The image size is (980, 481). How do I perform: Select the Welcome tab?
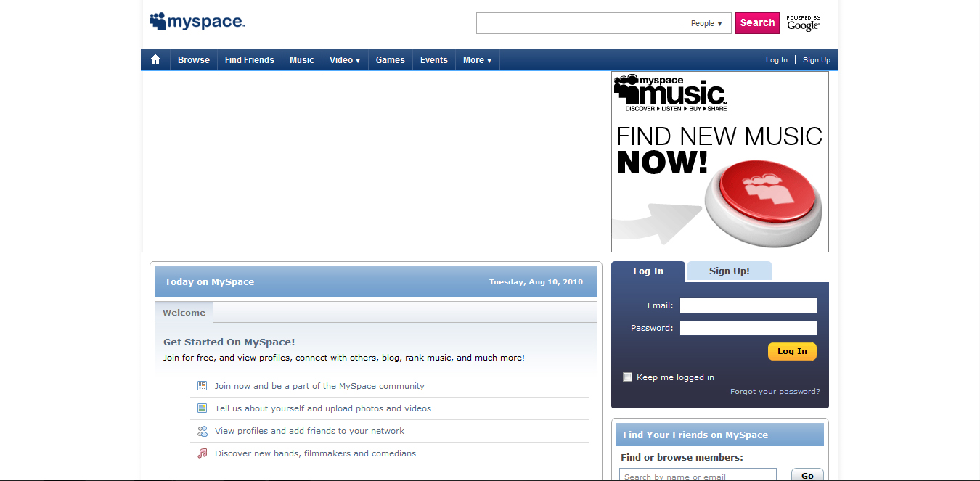(x=184, y=313)
